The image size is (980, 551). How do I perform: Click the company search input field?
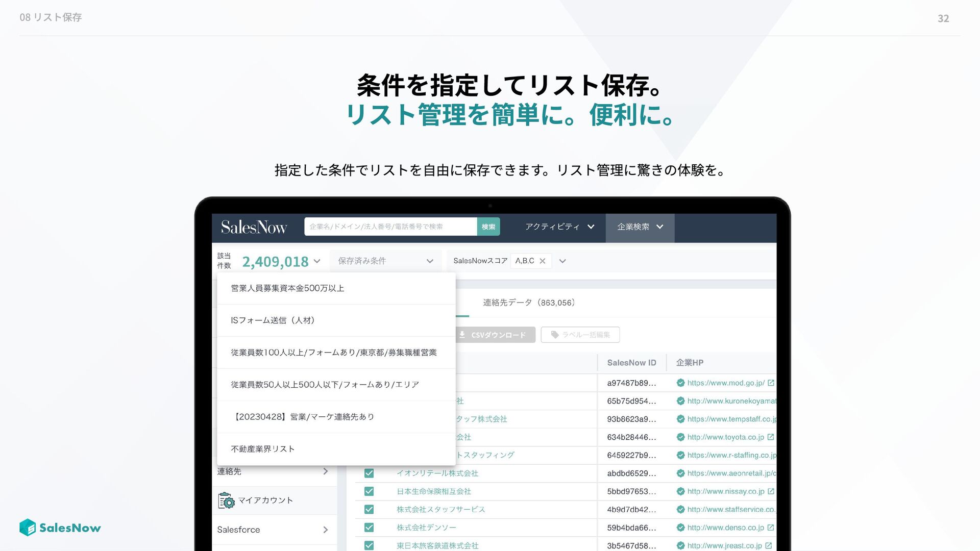390,227
